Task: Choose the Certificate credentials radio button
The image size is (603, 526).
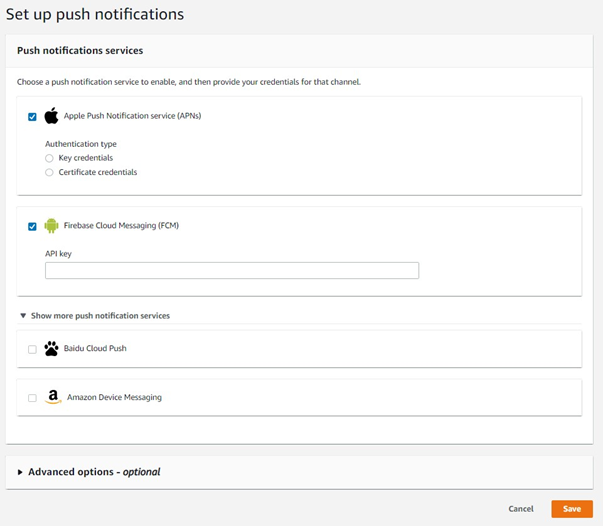Action: (49, 172)
